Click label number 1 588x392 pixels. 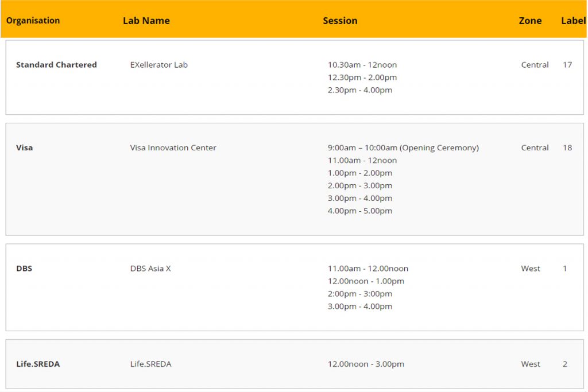(x=565, y=269)
